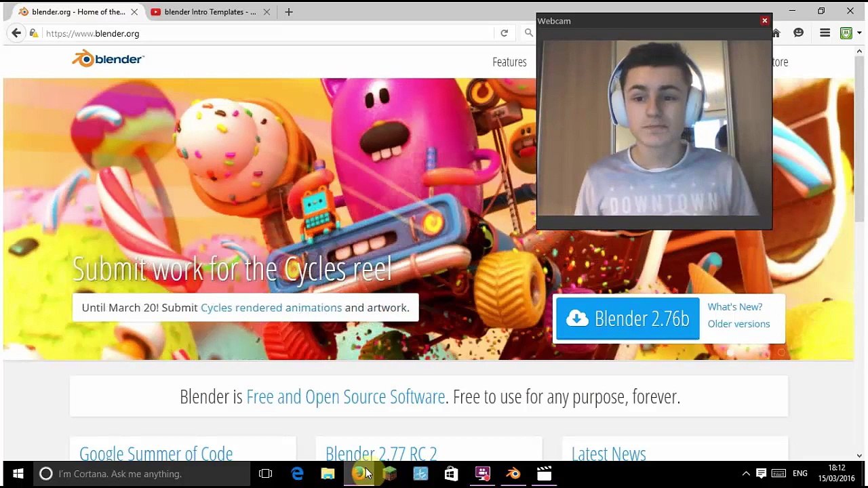Viewport: 868px width, 488px height.
Task: Open the blue sketch app taskbar icon
Action: [420, 474]
